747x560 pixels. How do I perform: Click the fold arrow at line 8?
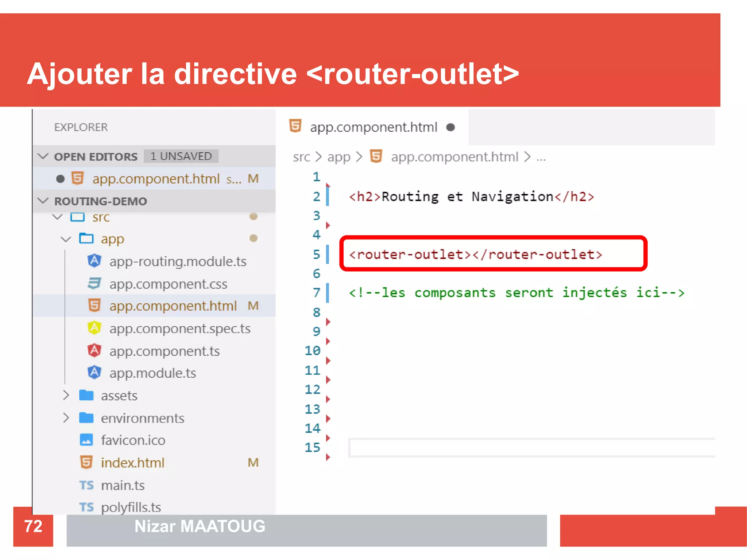pos(328,322)
